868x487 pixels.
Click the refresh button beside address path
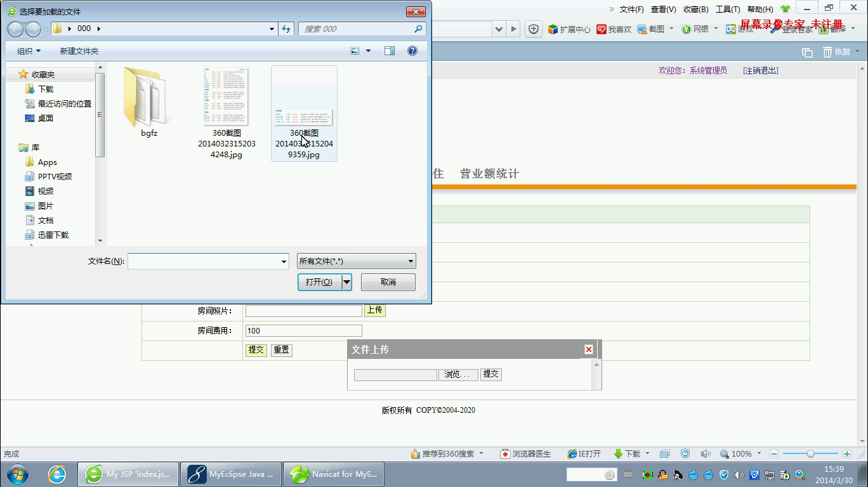click(286, 29)
